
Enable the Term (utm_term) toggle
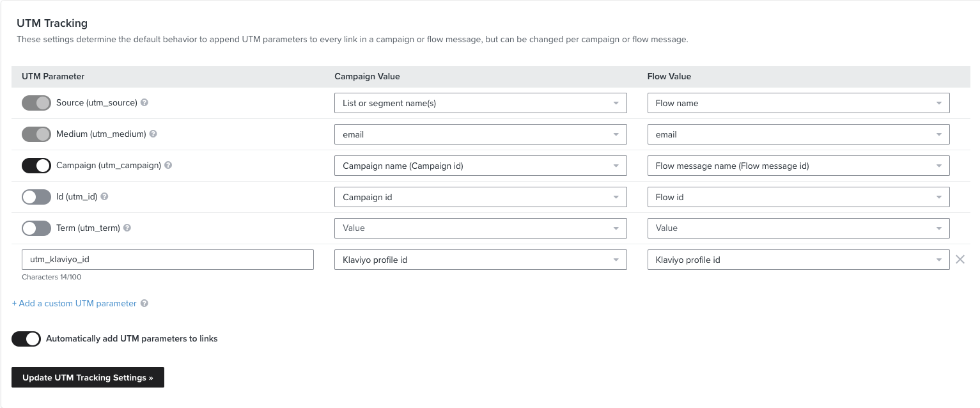coord(36,228)
